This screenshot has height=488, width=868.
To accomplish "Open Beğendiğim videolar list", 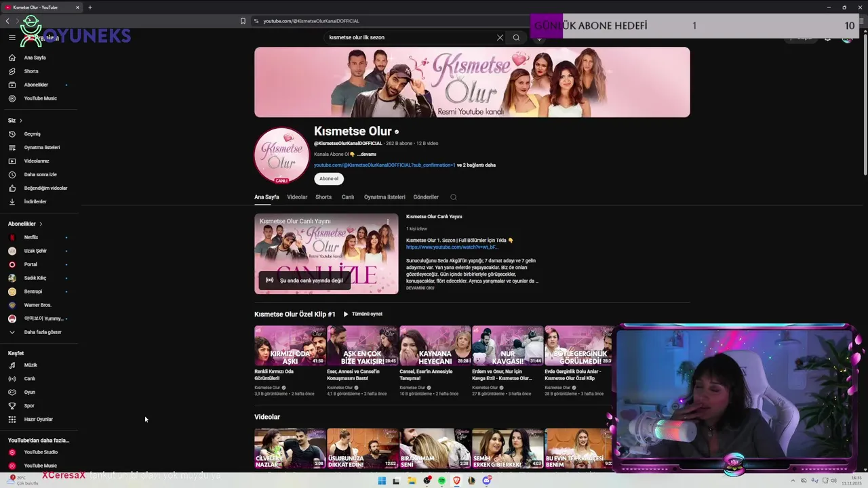I will (x=39, y=188).
